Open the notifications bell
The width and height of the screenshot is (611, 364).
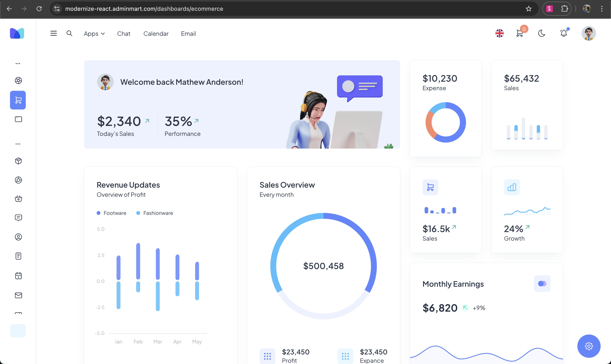[564, 33]
